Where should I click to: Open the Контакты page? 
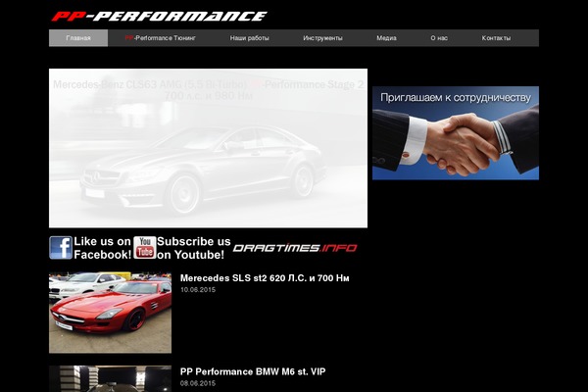pos(496,38)
